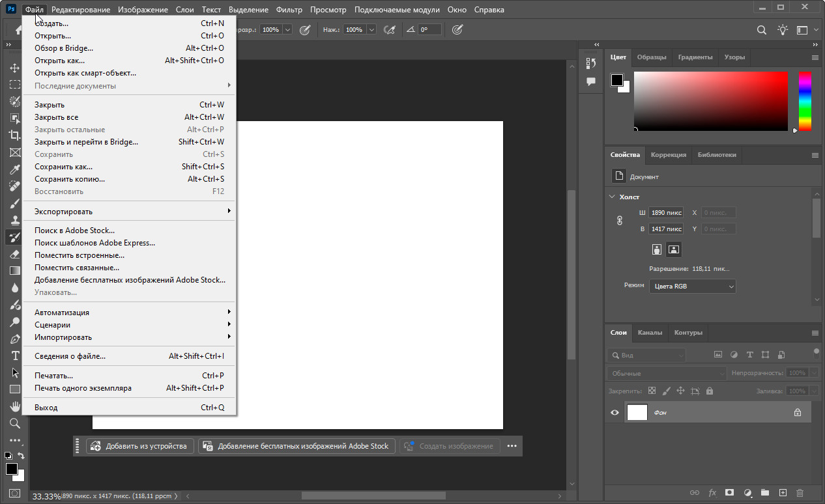Select the Move tool in toolbar

14,68
